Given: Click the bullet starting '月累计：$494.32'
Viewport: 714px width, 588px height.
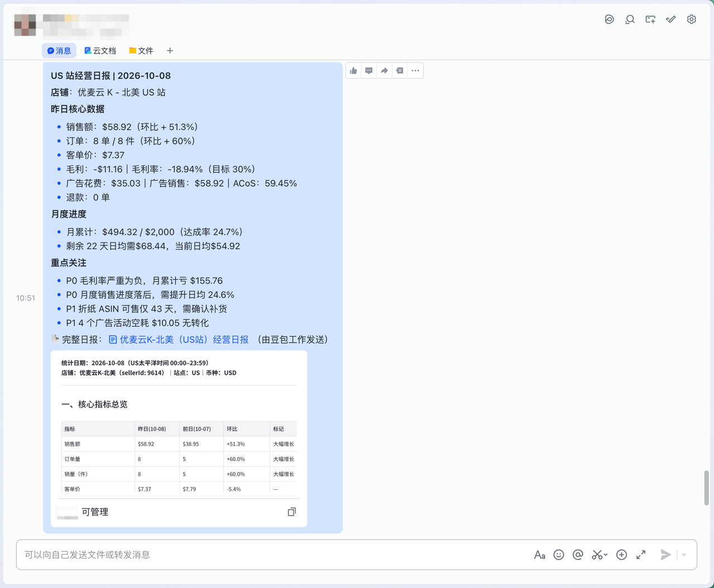Looking at the screenshot, I should [155, 232].
